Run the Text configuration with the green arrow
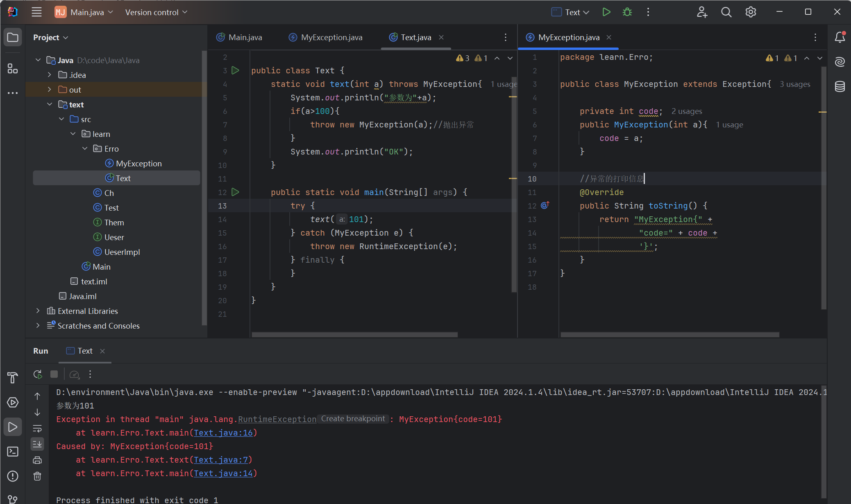Viewport: 851px width, 504px height. point(606,12)
